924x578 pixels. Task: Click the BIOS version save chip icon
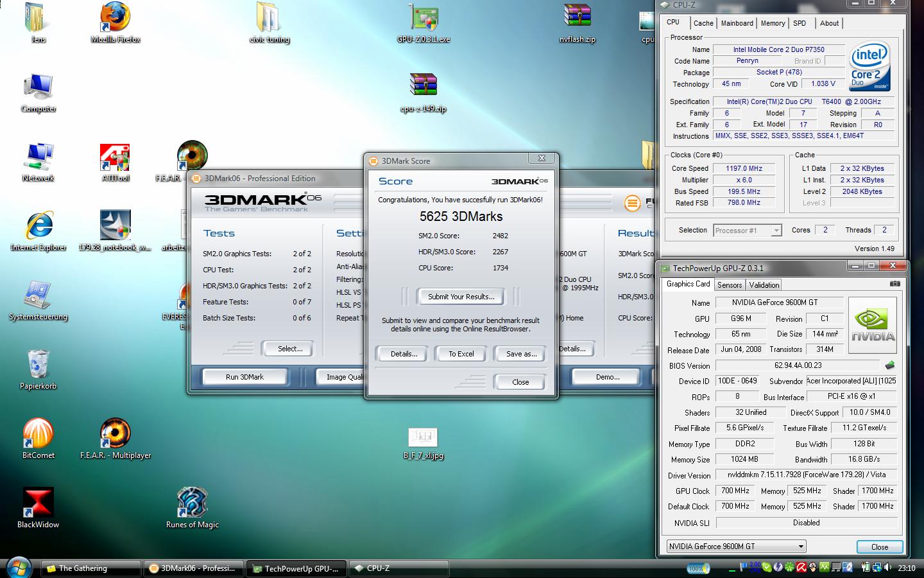pyautogui.click(x=890, y=365)
